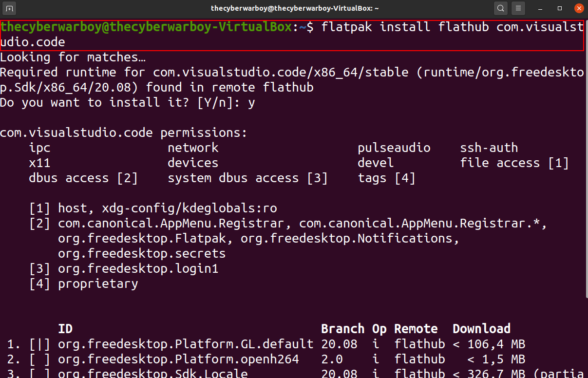The image size is (588, 378).
Task: Minimize the terminal window
Action: (x=541, y=8)
